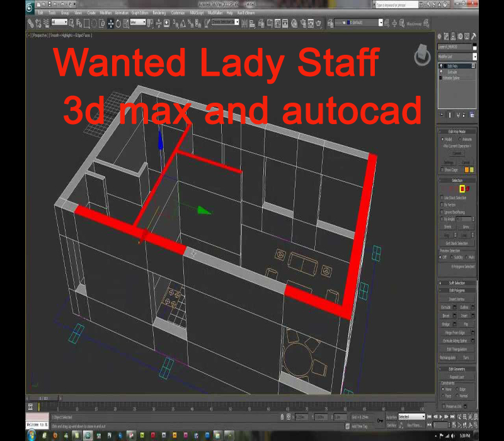Select SubObj preview selection radio
The width and height of the screenshot is (504, 441).
(452, 257)
